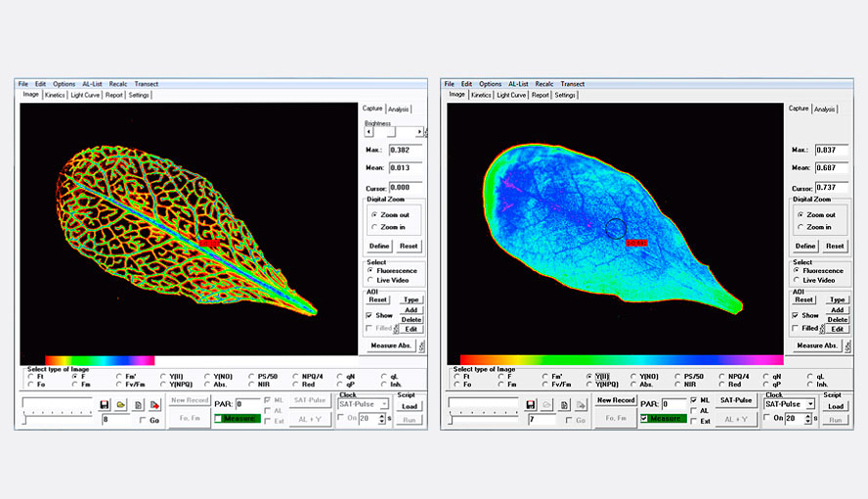This screenshot has height=499, width=868.
Task: Open Options menu in right window
Action: (490, 84)
